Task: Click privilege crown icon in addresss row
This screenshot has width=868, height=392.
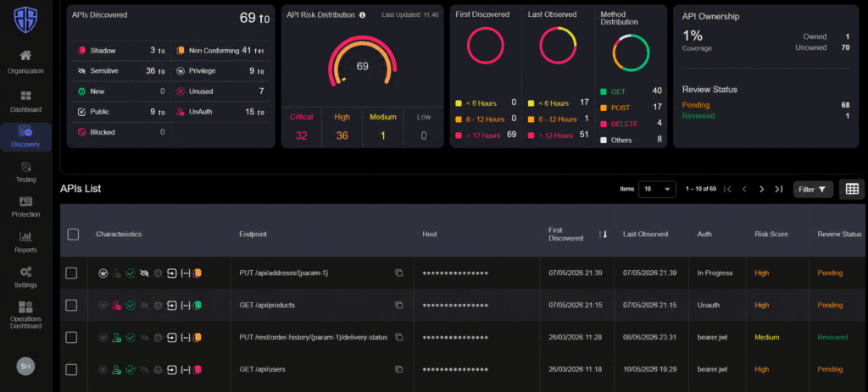Action: 103,273
